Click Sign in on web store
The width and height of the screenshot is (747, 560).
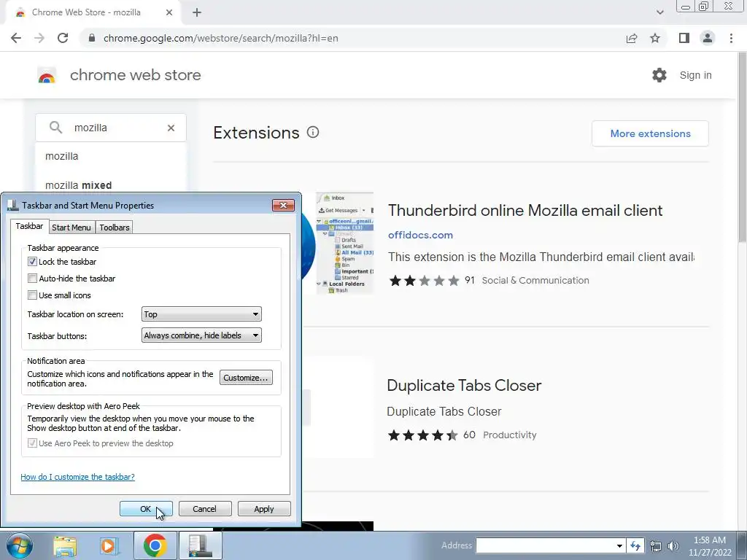tap(695, 75)
